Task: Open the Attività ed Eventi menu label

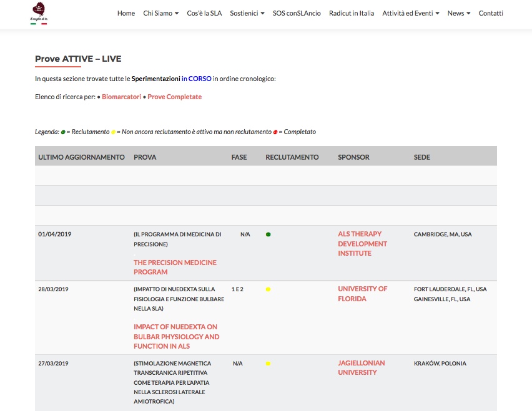Action: tap(408, 13)
